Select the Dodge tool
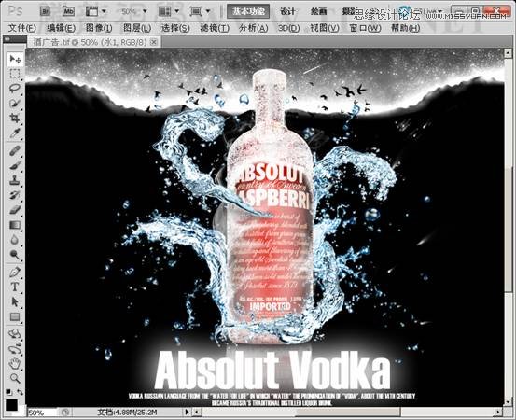 click(x=15, y=254)
